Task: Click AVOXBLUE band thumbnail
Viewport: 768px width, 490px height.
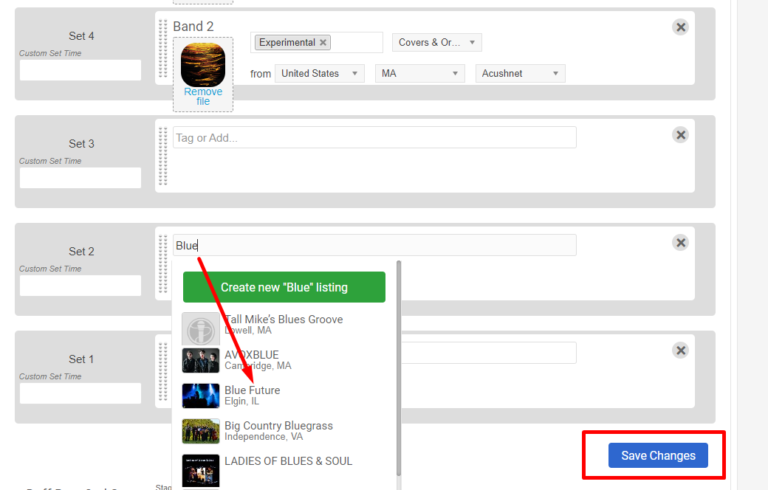Action: coord(201,360)
